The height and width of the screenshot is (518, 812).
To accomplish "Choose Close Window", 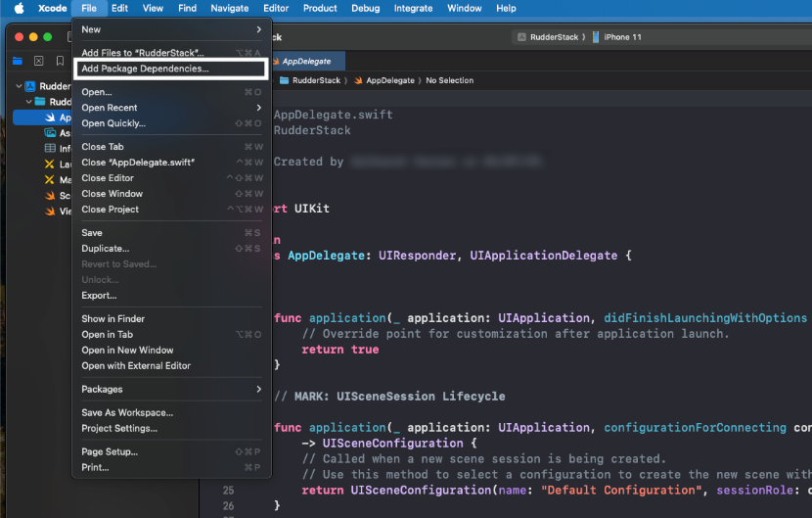I will pyautogui.click(x=171, y=194).
